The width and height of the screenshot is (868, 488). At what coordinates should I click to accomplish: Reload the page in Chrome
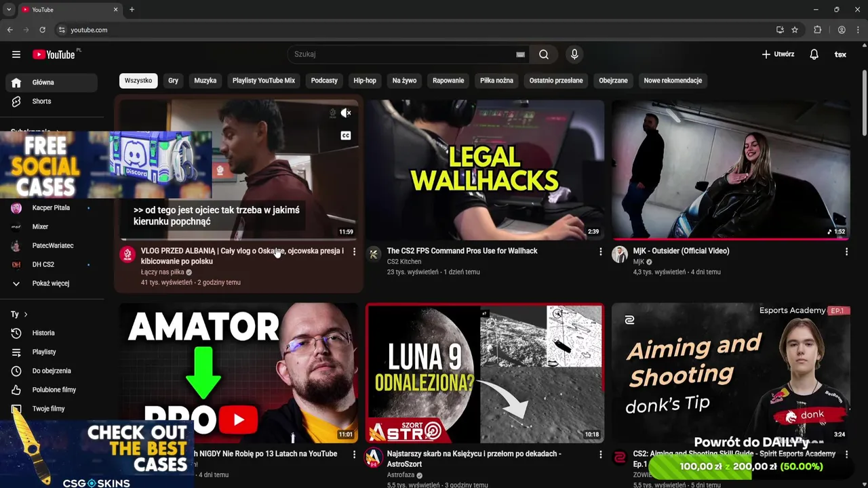point(42,30)
